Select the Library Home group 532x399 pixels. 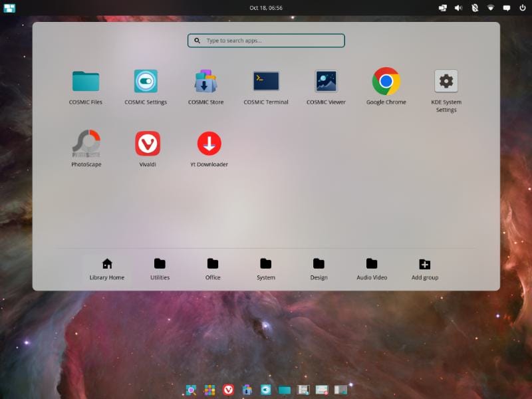pyautogui.click(x=107, y=270)
